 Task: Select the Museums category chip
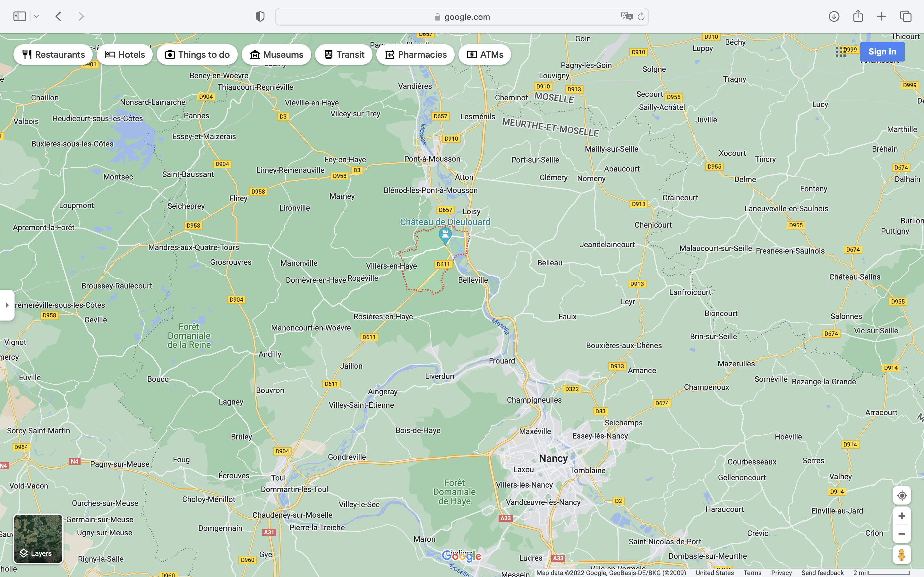click(276, 54)
